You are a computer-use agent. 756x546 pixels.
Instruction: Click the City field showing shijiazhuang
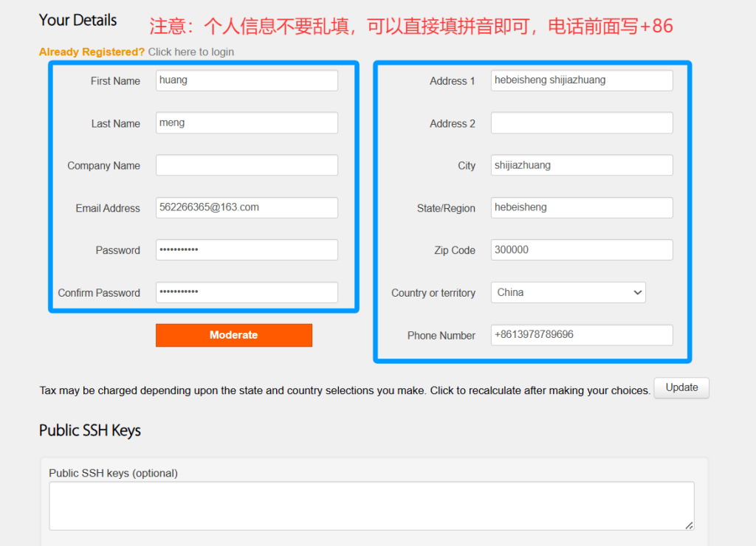pyautogui.click(x=581, y=165)
